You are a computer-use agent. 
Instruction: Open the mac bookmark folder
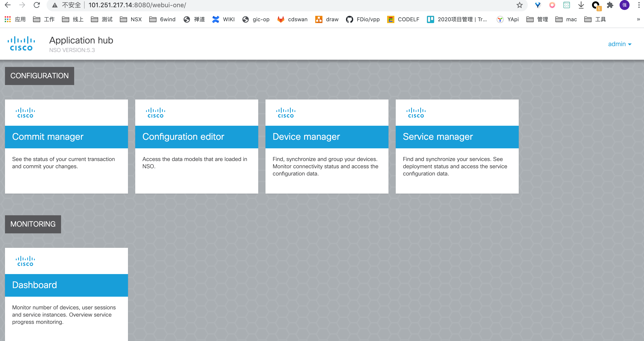click(x=566, y=19)
